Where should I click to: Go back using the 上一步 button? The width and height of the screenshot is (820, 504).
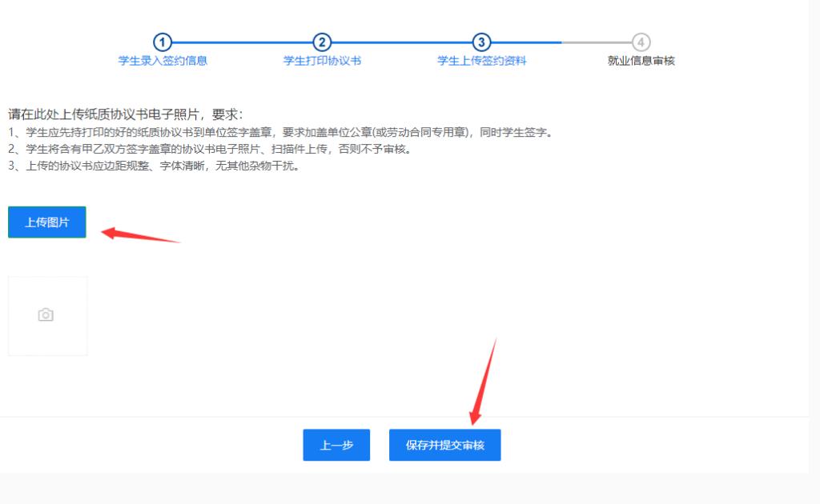[336, 445]
